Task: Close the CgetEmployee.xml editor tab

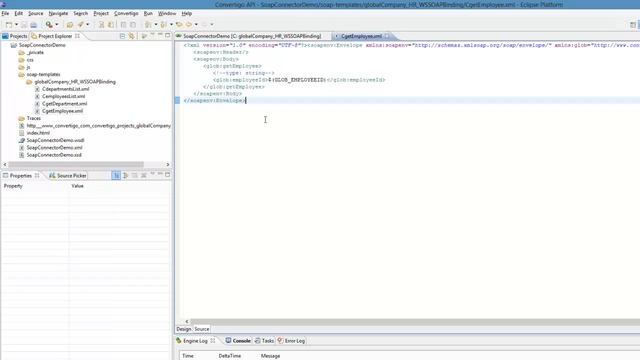Action: [x=387, y=36]
